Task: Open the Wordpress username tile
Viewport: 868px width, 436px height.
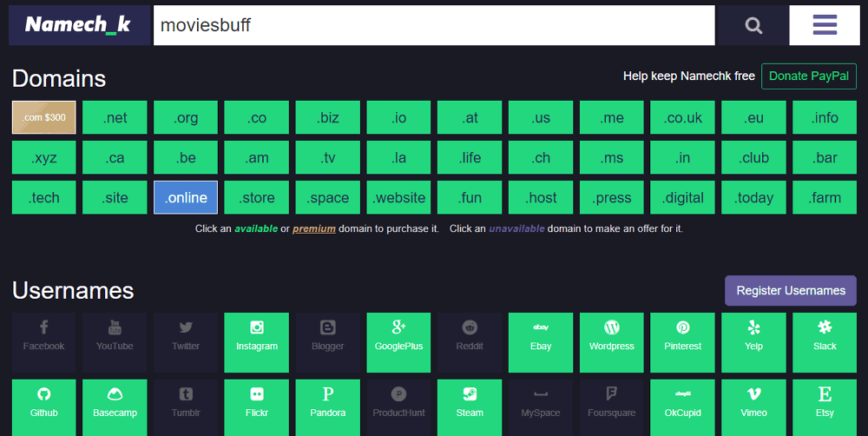Action: 612,336
